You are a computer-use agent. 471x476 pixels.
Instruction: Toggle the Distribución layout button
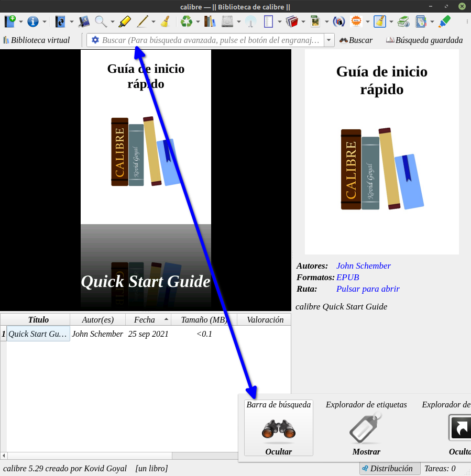[x=390, y=469]
